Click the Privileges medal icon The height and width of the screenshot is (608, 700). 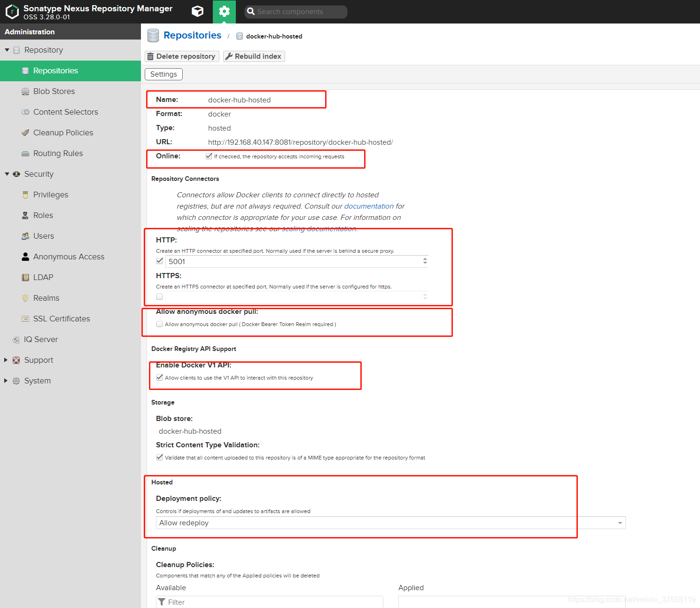pos(25,195)
